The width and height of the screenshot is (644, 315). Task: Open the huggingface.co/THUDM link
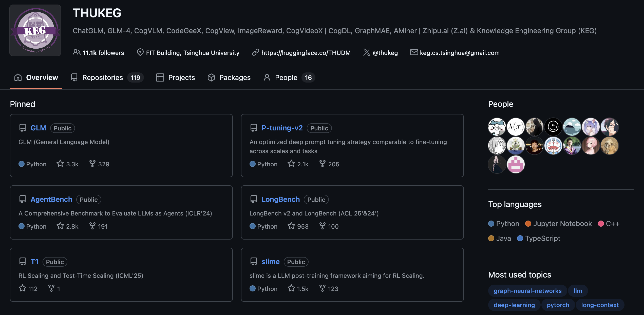pyautogui.click(x=306, y=53)
